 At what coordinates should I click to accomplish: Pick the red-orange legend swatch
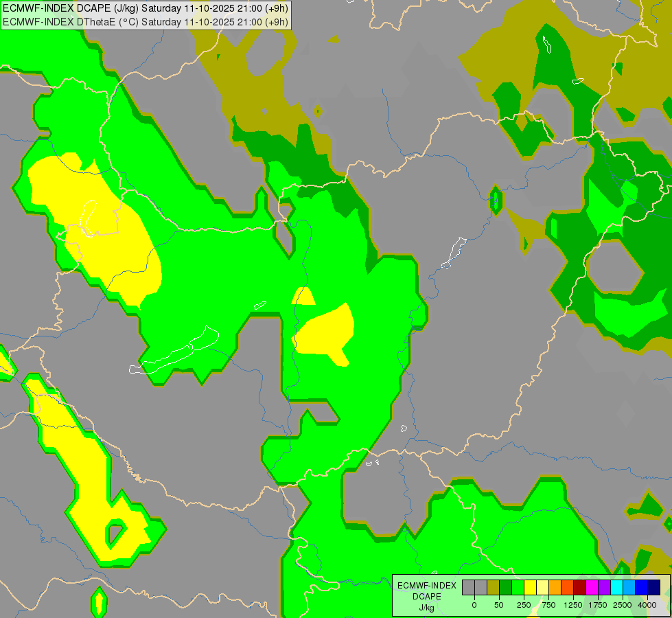(x=568, y=587)
